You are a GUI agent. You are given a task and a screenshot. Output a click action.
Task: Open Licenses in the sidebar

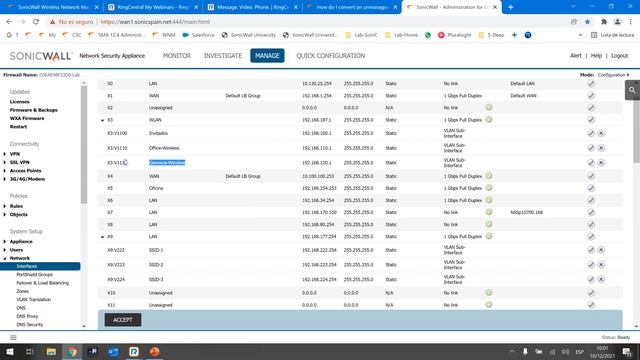pos(20,102)
